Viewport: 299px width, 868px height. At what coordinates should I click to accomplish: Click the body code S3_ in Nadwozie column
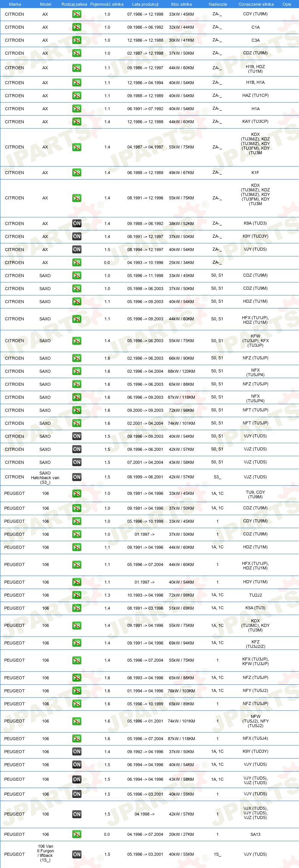click(x=217, y=477)
